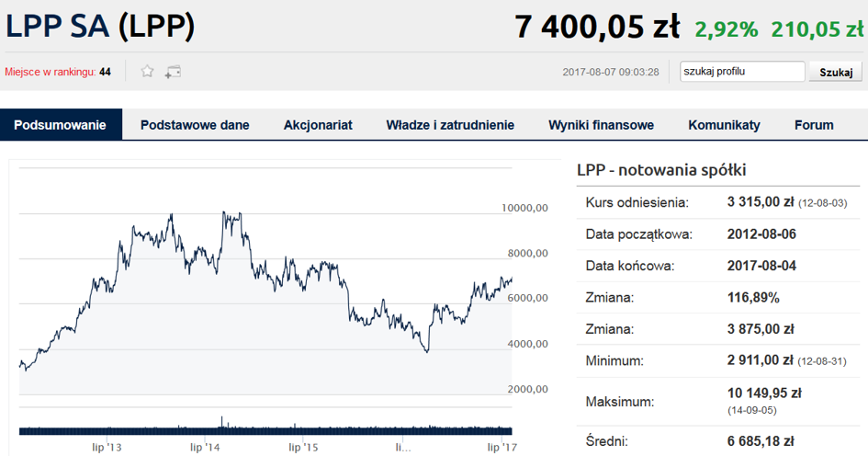Click Data początkowa value 2012-08-06
This screenshot has width=868, height=456.
coord(761,234)
